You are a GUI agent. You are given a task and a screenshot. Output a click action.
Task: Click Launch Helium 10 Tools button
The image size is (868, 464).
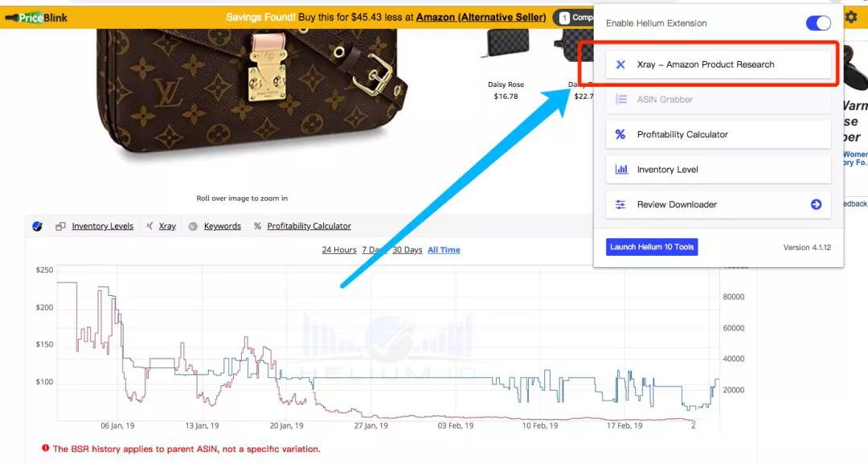(652, 247)
